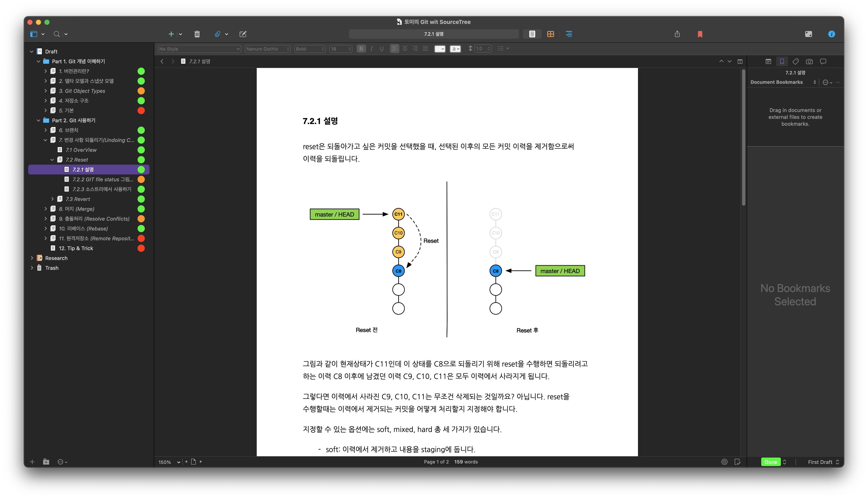Change the Done status label
Screen dimensions: 868x499
(774, 462)
